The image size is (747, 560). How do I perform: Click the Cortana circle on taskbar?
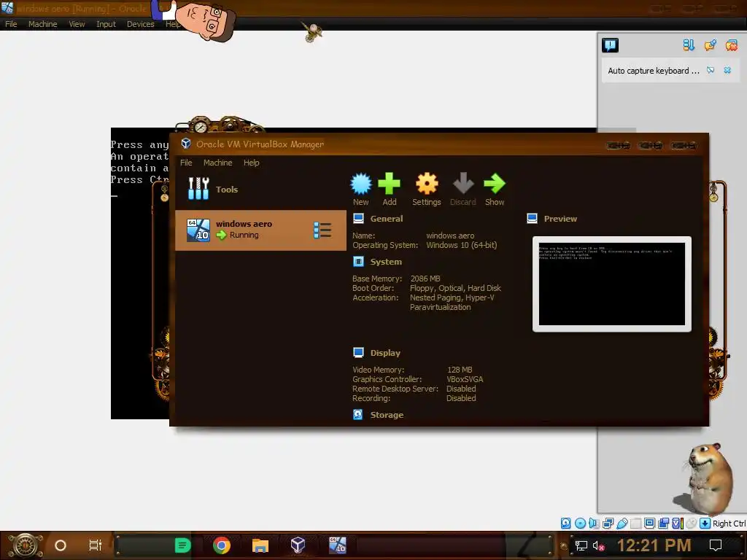point(61,545)
